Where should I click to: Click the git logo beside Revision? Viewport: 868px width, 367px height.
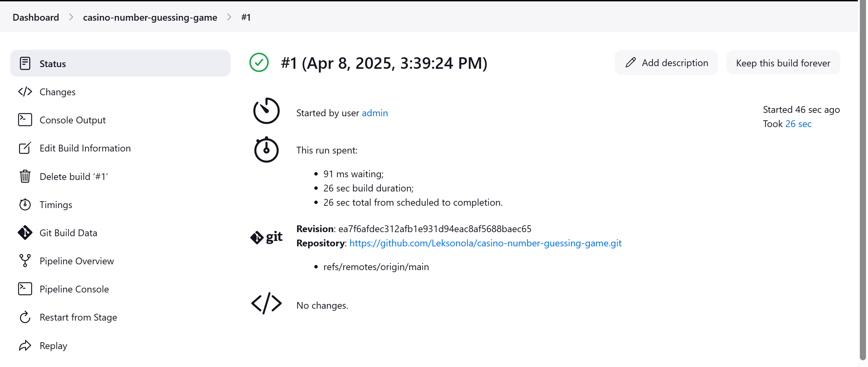267,237
